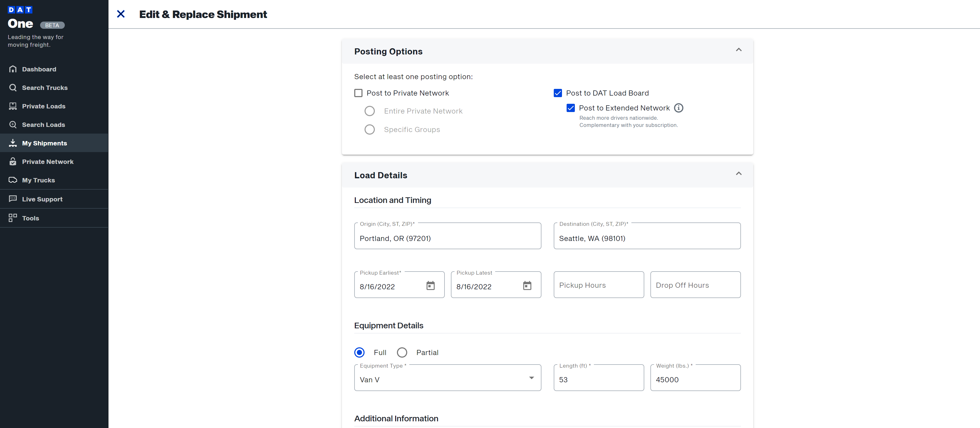Collapse the Posting Options section

[x=739, y=50]
